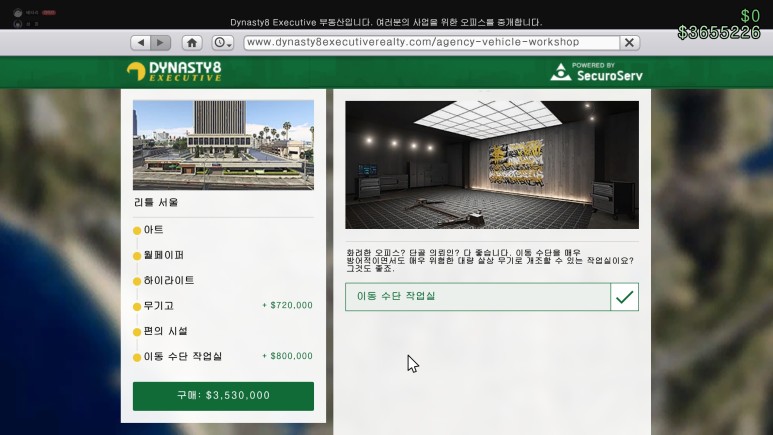Select the 무기고 option

pos(159,306)
